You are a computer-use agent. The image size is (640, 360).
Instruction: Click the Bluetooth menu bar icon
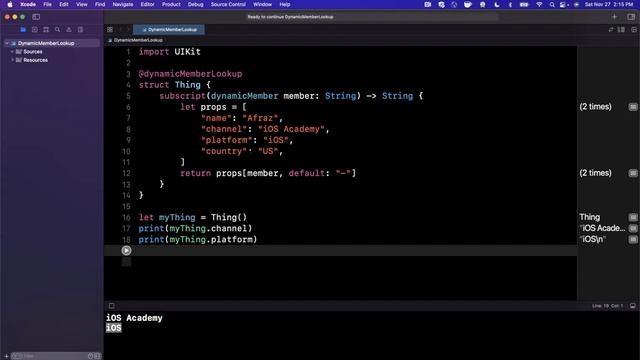coord(510,4)
